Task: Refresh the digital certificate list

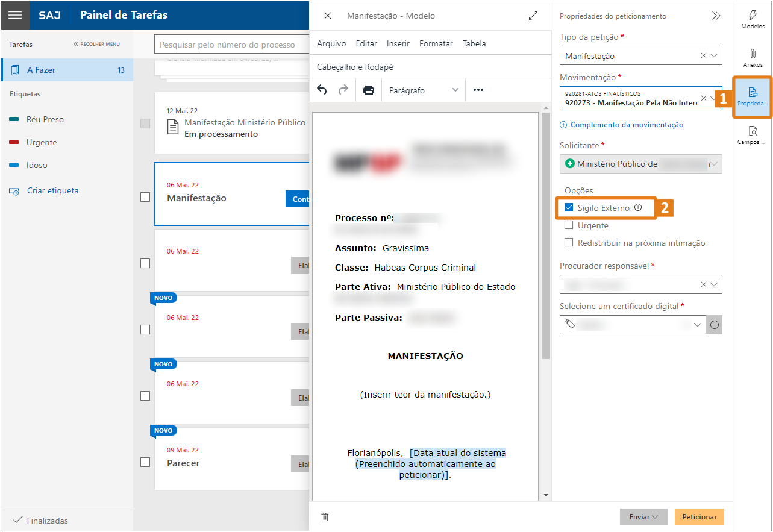Action: click(x=715, y=325)
